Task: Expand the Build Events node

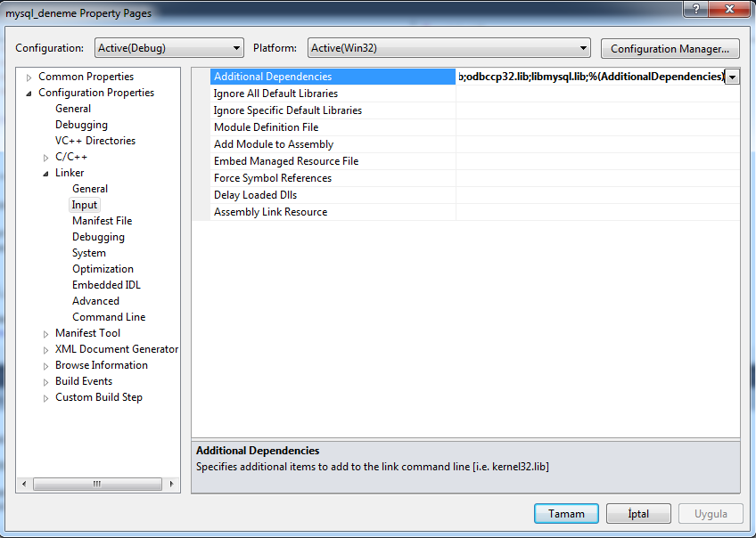Action: point(46,382)
